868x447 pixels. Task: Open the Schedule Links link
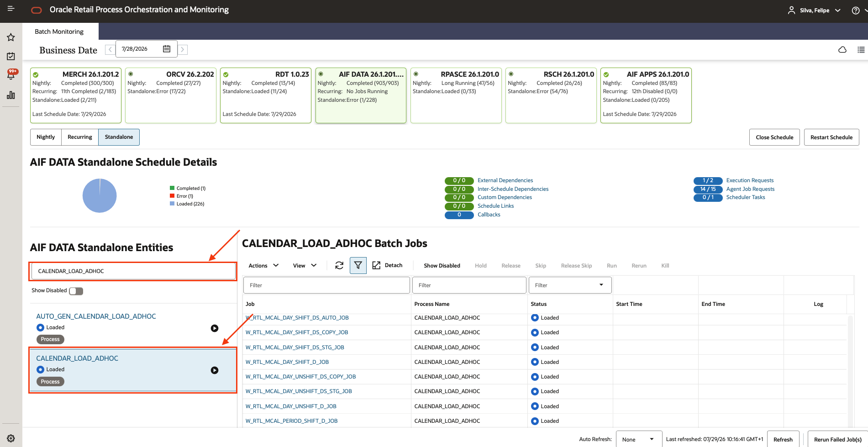coord(495,206)
